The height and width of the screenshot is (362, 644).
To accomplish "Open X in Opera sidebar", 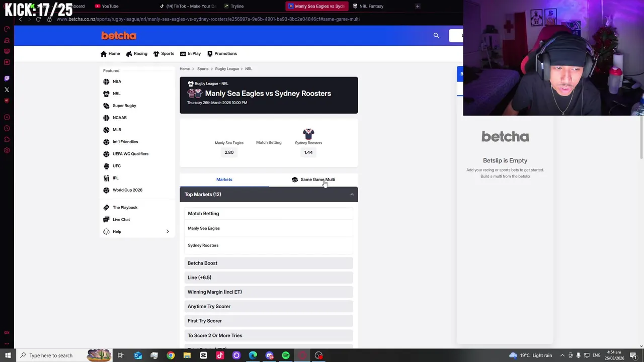I will (x=7, y=89).
